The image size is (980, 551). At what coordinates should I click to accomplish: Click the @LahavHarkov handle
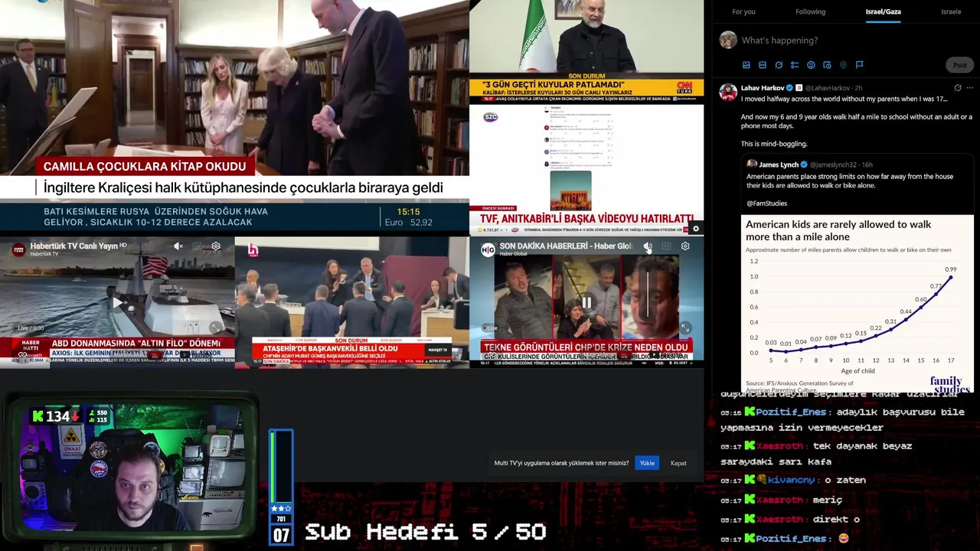pos(828,88)
